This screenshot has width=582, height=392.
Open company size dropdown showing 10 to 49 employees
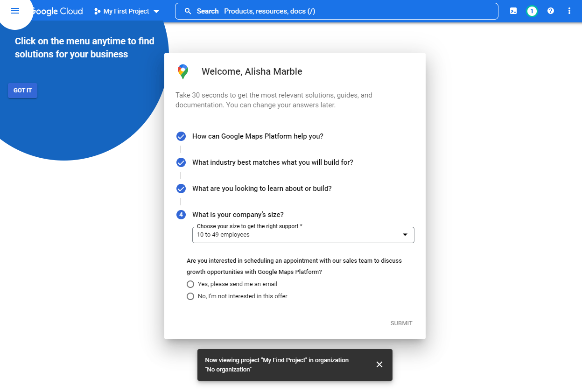point(303,235)
